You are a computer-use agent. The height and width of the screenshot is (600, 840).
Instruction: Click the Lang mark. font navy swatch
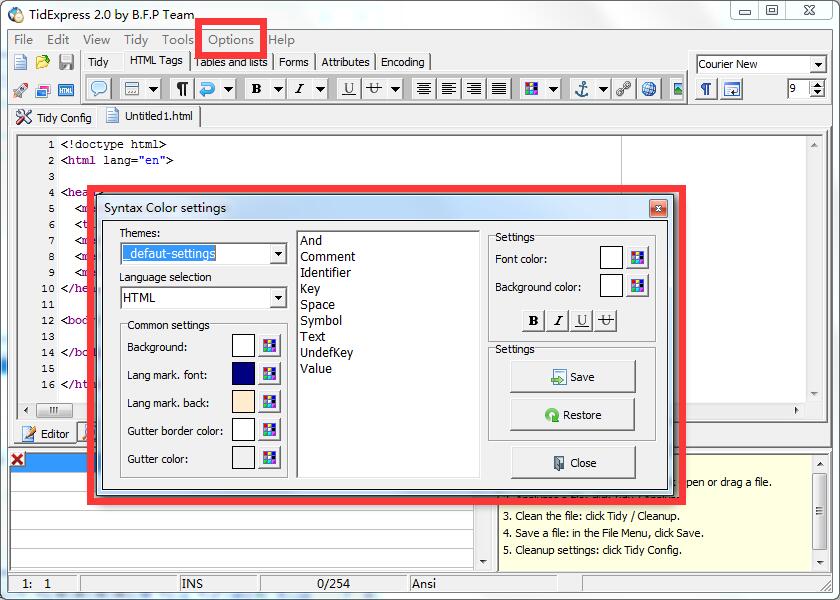point(243,374)
